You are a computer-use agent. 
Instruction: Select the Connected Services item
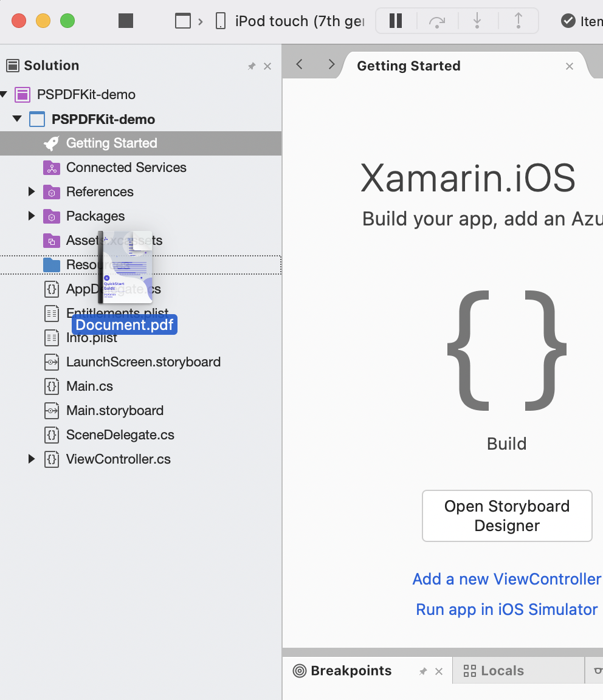point(126,168)
